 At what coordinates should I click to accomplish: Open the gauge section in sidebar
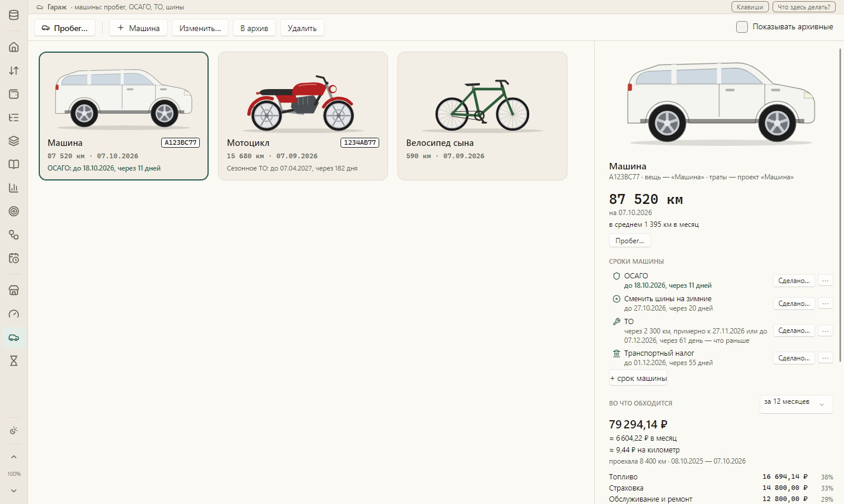click(14, 314)
